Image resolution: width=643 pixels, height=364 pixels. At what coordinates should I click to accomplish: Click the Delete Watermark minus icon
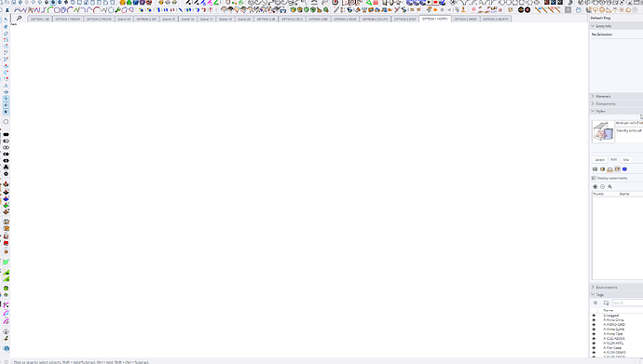point(602,187)
